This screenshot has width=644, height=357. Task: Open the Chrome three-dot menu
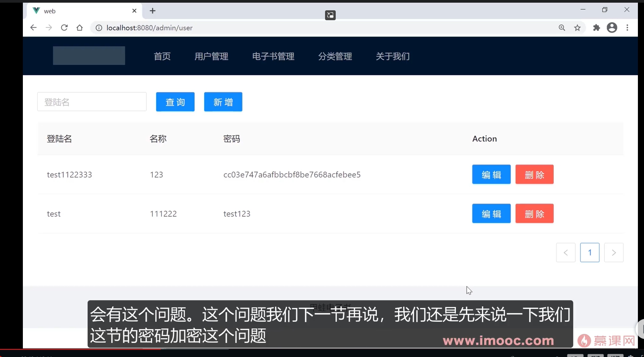[x=627, y=27]
